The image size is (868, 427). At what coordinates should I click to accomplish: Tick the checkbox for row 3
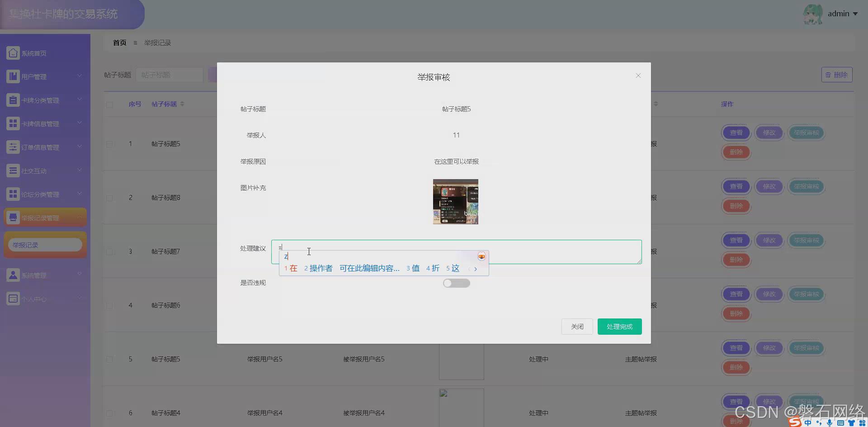click(x=109, y=251)
